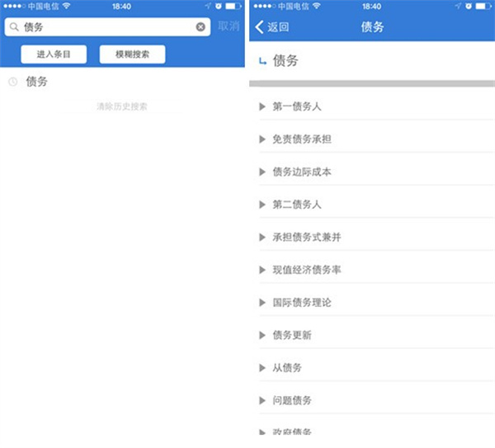The image size is (495, 448).
Task: Expand the 第一债务人 entry triangle
Action: [x=262, y=106]
